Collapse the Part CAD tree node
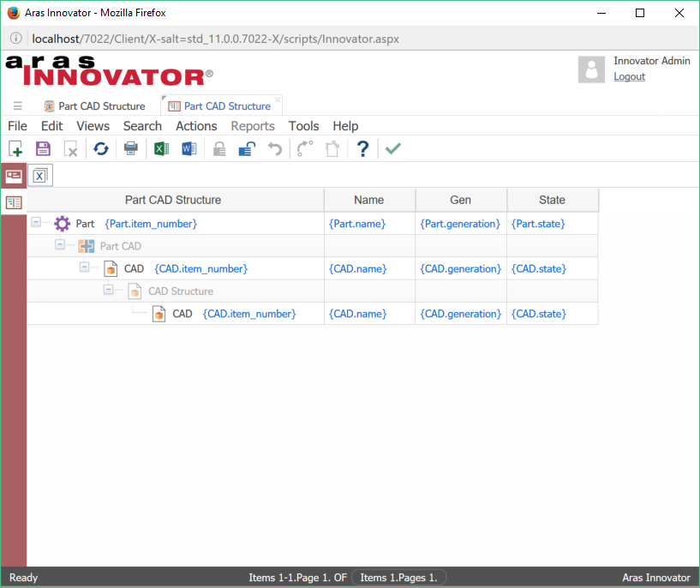The width and height of the screenshot is (700, 588). tap(60, 245)
